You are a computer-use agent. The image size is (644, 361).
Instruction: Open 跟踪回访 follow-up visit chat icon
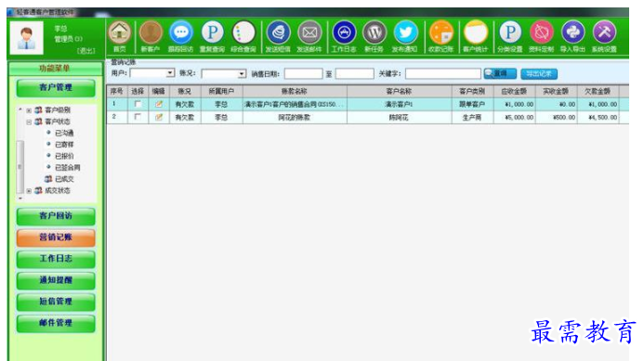pyautogui.click(x=181, y=32)
